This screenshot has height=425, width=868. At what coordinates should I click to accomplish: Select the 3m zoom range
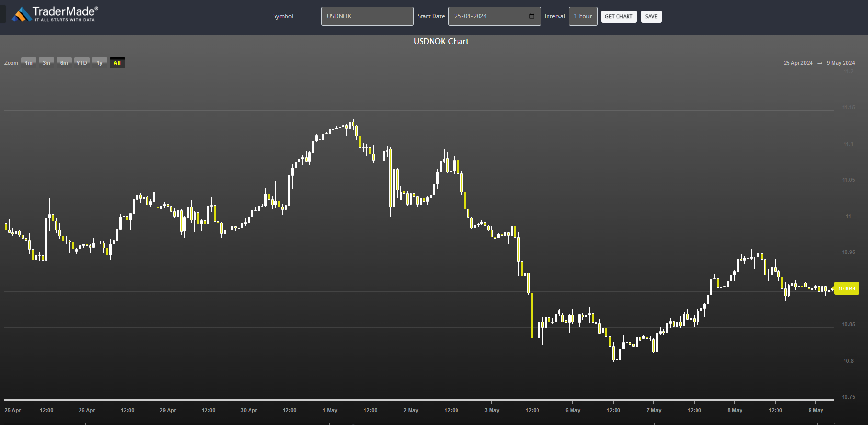tap(46, 63)
